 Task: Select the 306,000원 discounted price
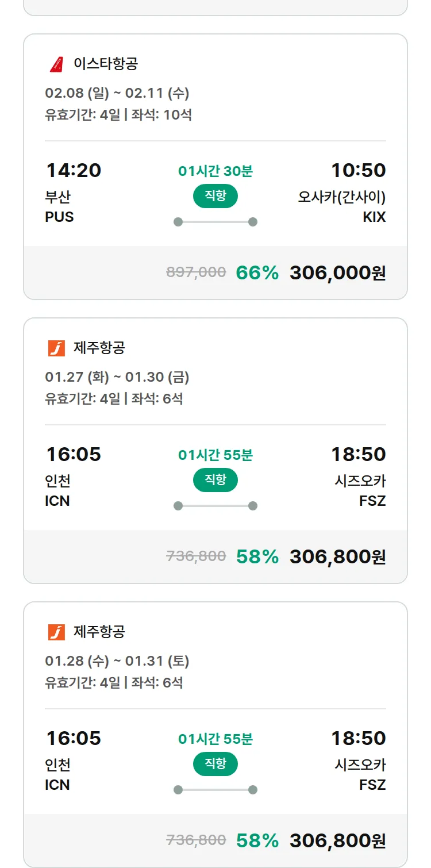(x=337, y=272)
